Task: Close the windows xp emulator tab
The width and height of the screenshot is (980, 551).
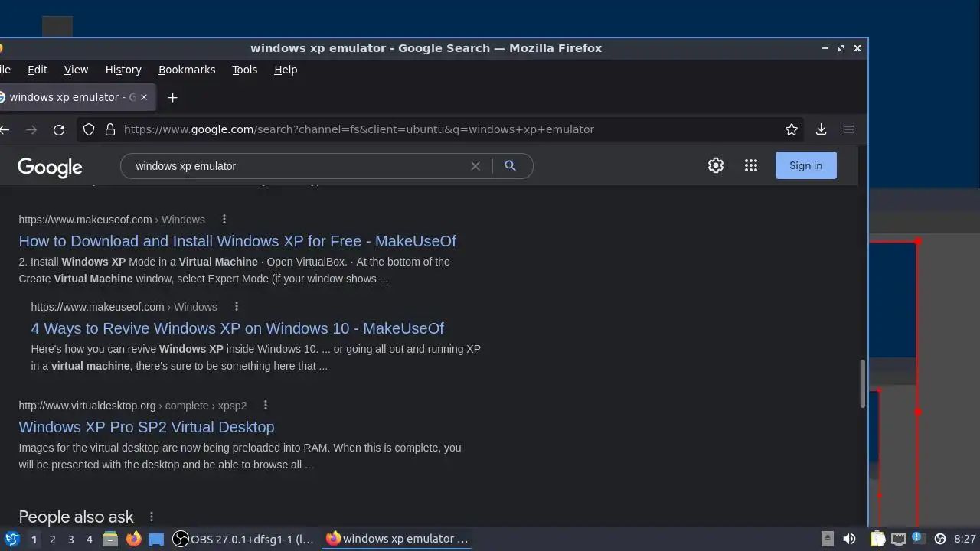Action: [x=143, y=97]
